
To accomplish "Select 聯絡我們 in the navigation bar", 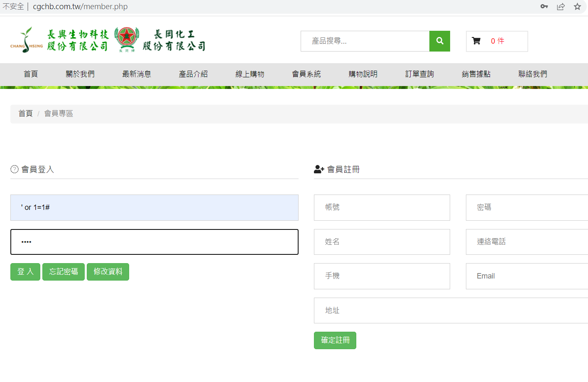I will pos(533,74).
